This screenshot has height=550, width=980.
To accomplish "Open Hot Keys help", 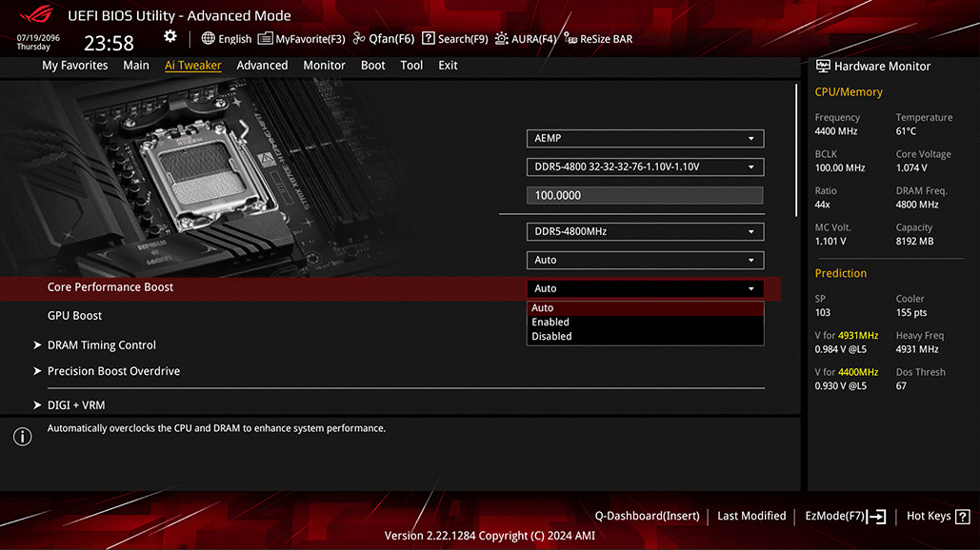I will coord(938,517).
